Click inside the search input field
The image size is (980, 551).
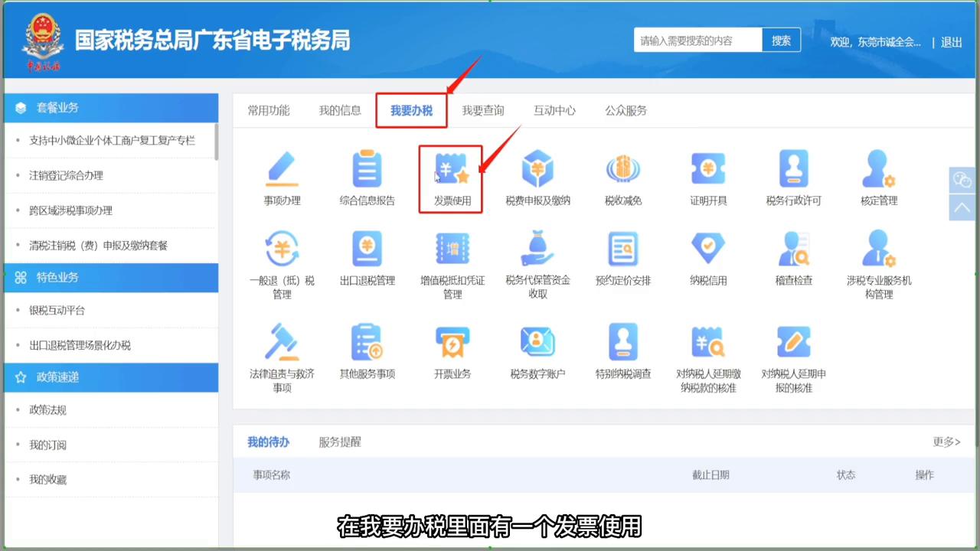click(697, 40)
